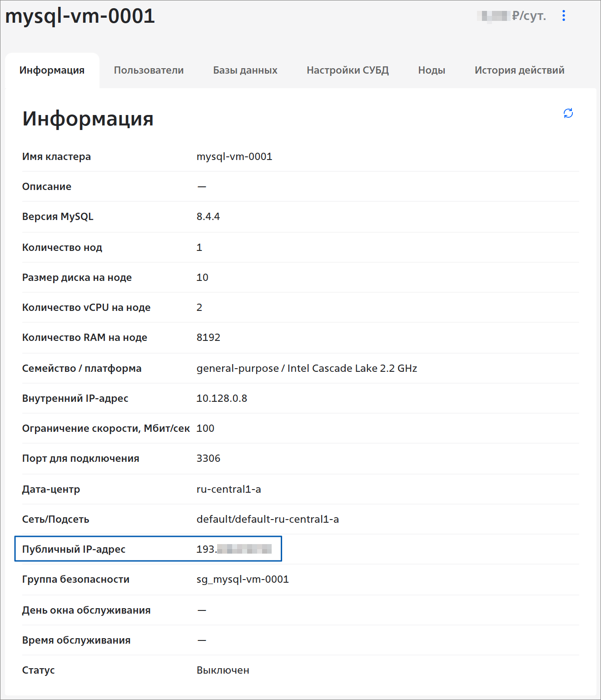Click the Внутренний IP-адрес label
Screen dimensions: 601x700
(75, 398)
